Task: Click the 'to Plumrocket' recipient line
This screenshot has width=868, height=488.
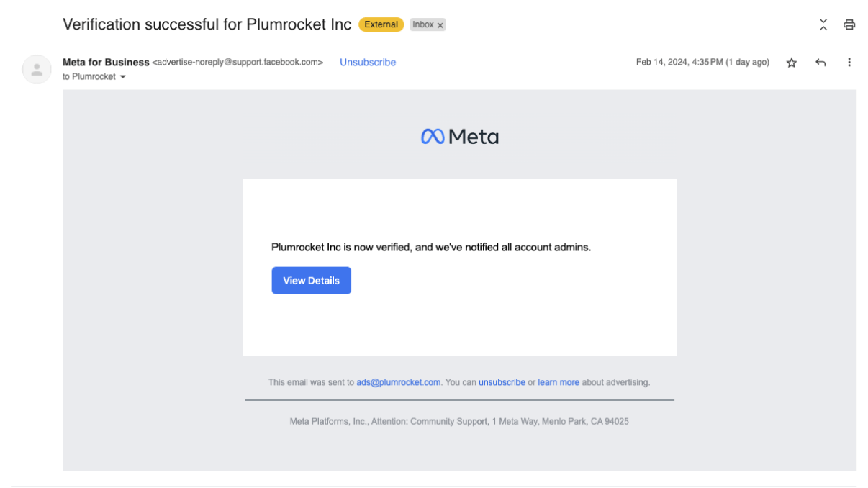Action: [89, 77]
